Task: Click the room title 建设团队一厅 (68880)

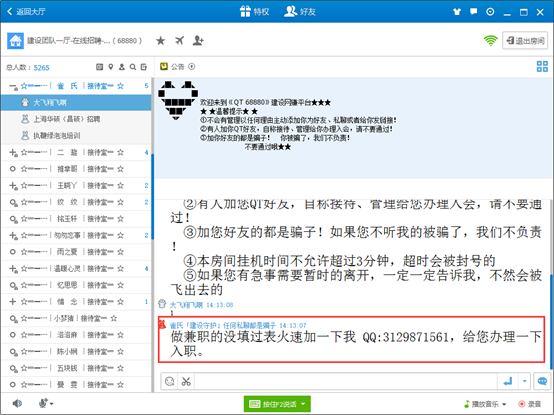Action: point(84,41)
